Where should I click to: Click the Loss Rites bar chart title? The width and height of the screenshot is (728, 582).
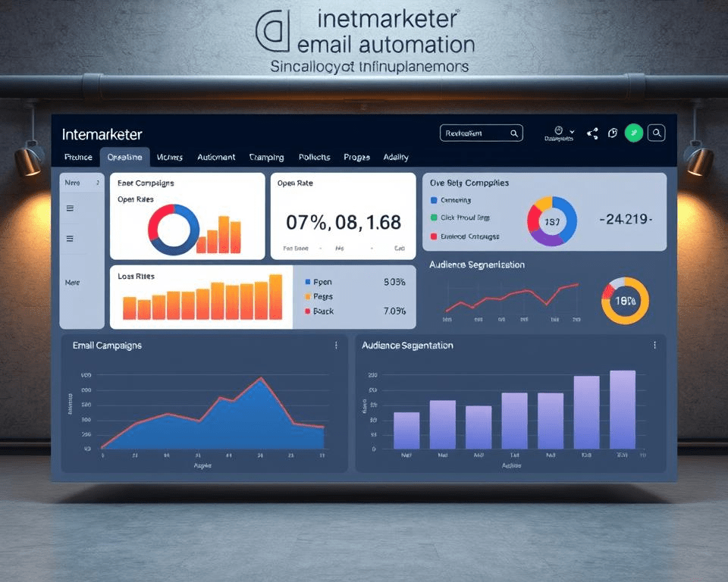[x=136, y=276]
